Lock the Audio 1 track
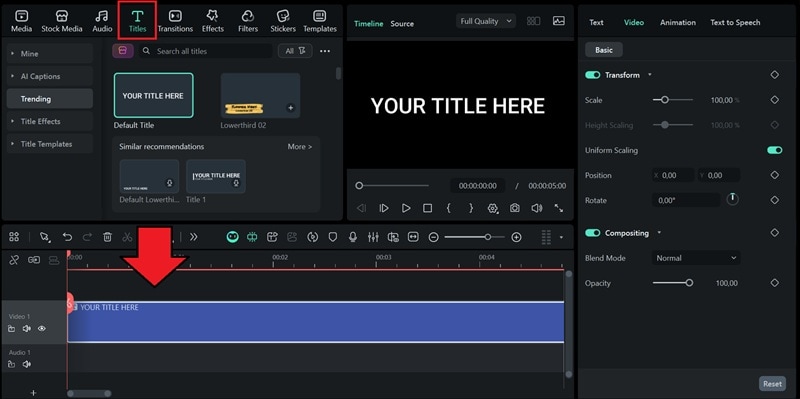Image resolution: width=800 pixels, height=399 pixels. 11,364
